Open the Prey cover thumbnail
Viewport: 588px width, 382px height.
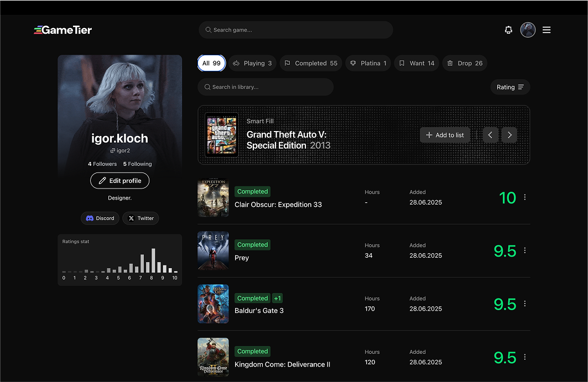coord(213,250)
